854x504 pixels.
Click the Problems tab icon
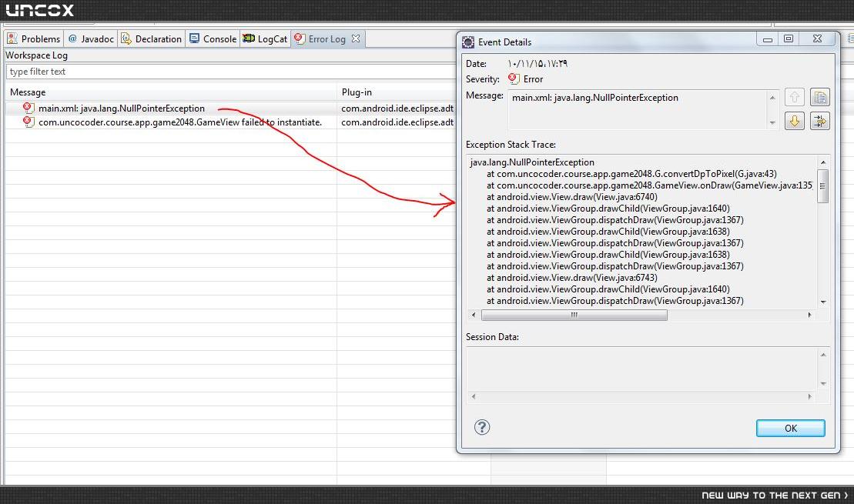tap(12, 38)
